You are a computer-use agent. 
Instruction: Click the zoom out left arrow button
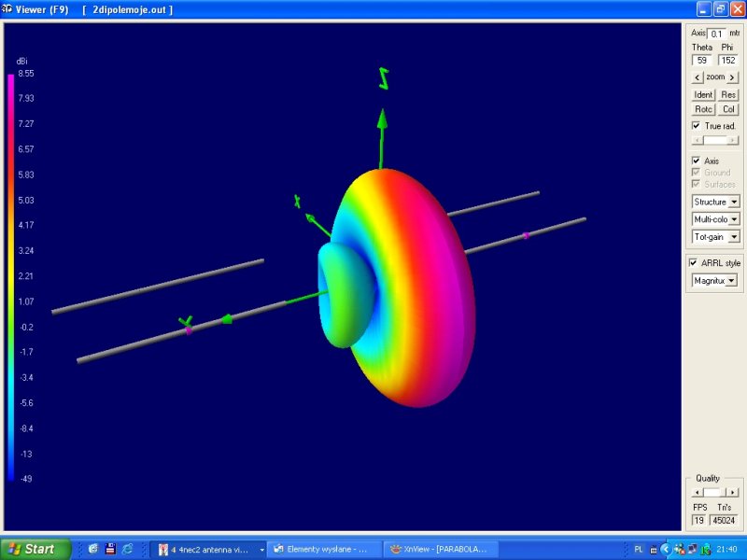(x=698, y=77)
